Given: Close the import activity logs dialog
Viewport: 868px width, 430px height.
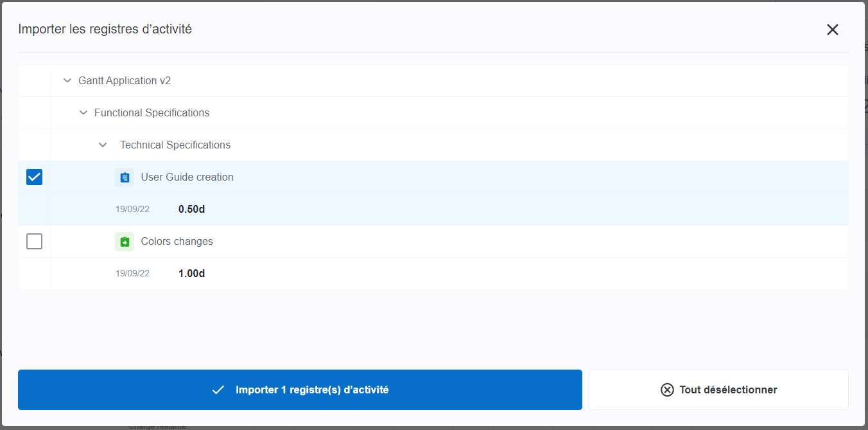Looking at the screenshot, I should pyautogui.click(x=832, y=30).
